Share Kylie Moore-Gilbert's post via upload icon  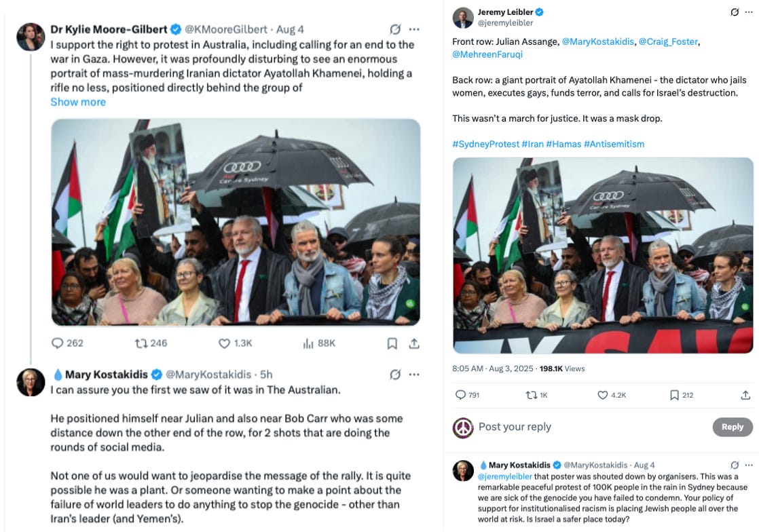click(414, 343)
